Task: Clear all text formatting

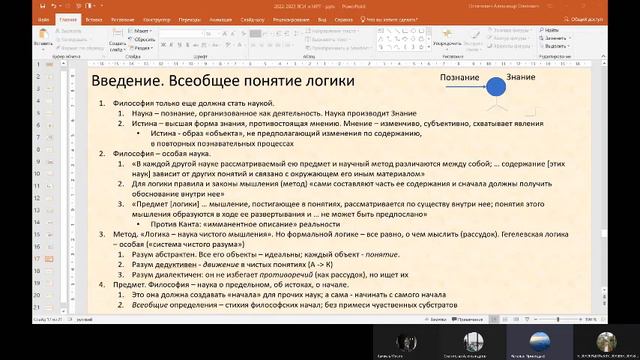Action: pos(244,34)
